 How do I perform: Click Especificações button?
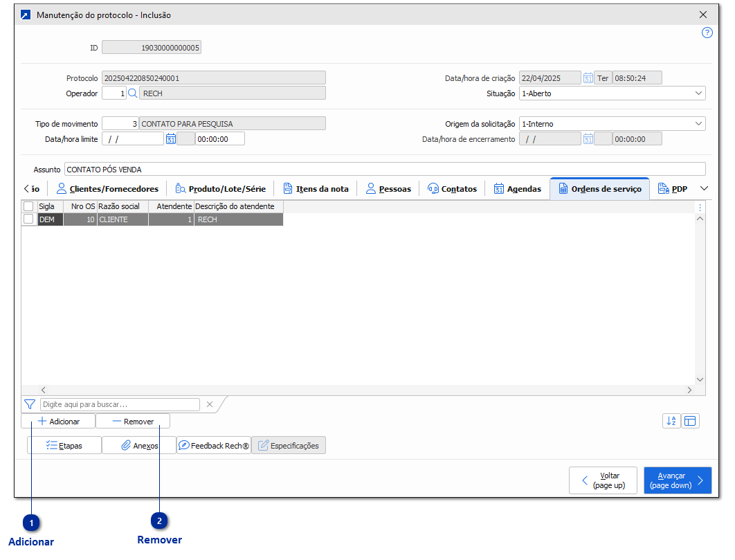289,446
